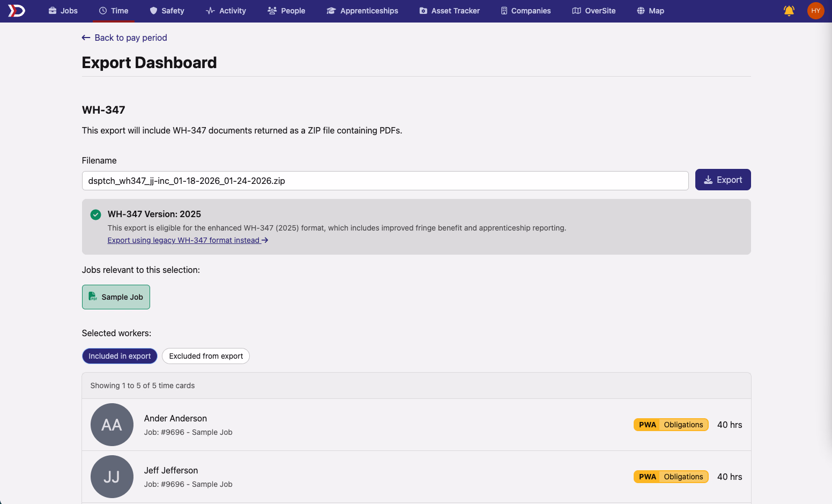Click the Export button
Screen dimensions: 832x504
[x=723, y=180]
